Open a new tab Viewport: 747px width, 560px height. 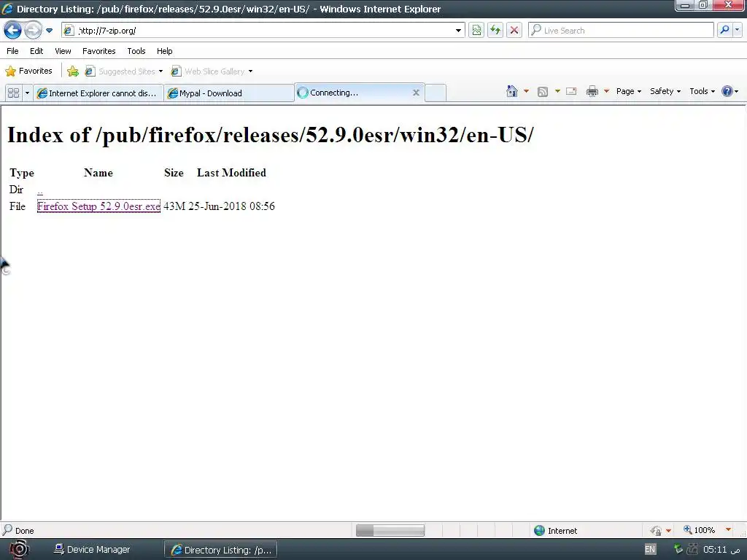(x=436, y=93)
